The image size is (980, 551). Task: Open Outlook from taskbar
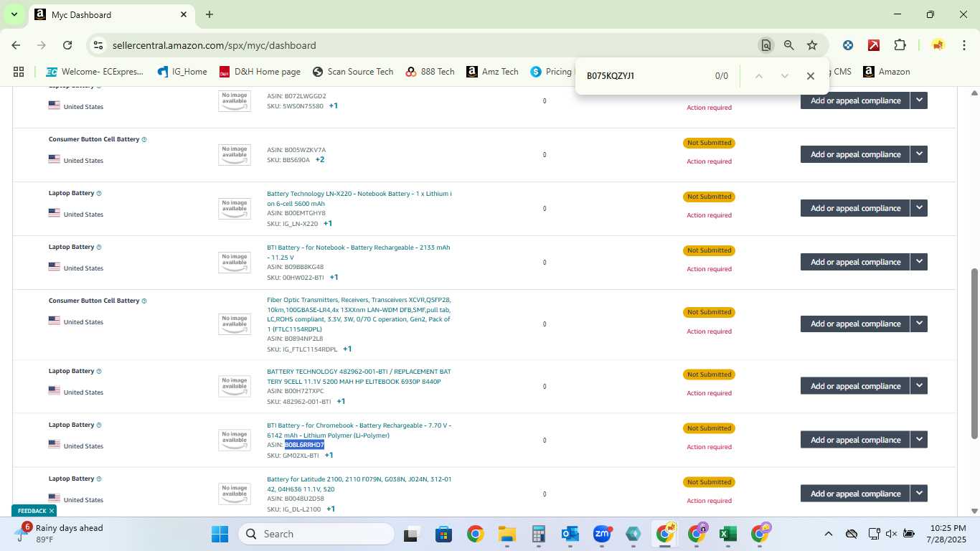(x=570, y=534)
